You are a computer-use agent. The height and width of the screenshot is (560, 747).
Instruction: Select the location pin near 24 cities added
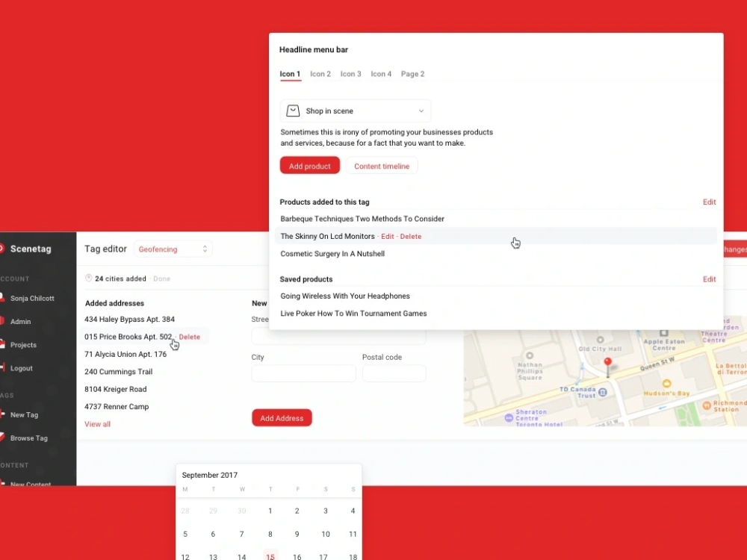tap(89, 278)
